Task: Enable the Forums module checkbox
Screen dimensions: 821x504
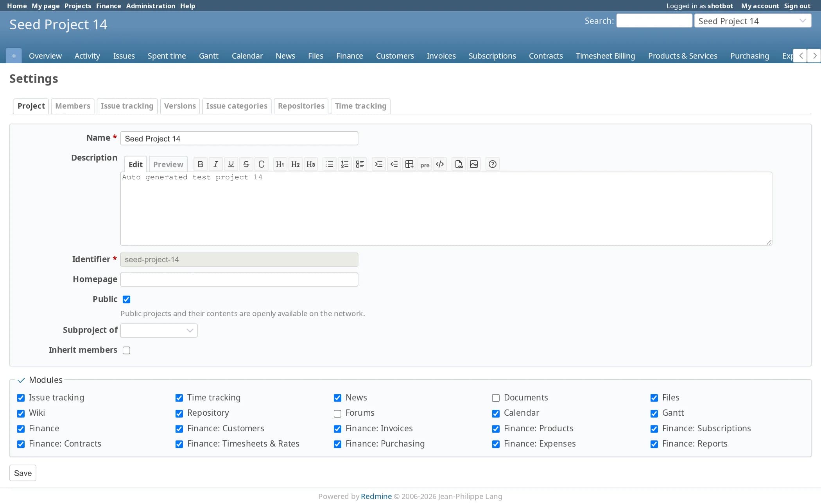Action: tap(337, 413)
